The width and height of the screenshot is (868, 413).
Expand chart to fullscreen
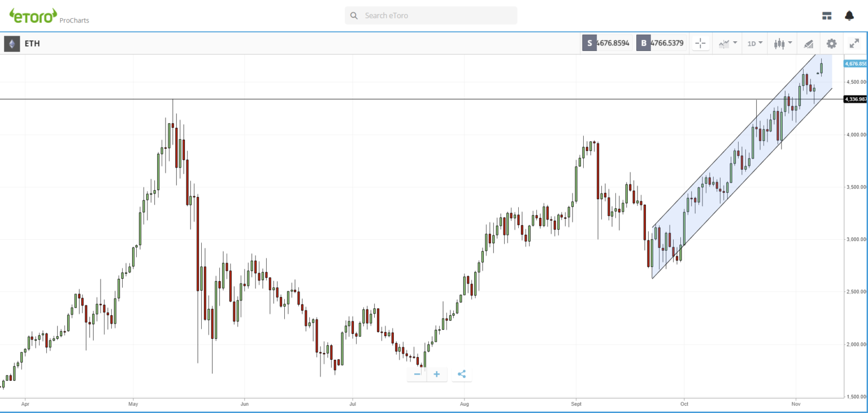[854, 44]
